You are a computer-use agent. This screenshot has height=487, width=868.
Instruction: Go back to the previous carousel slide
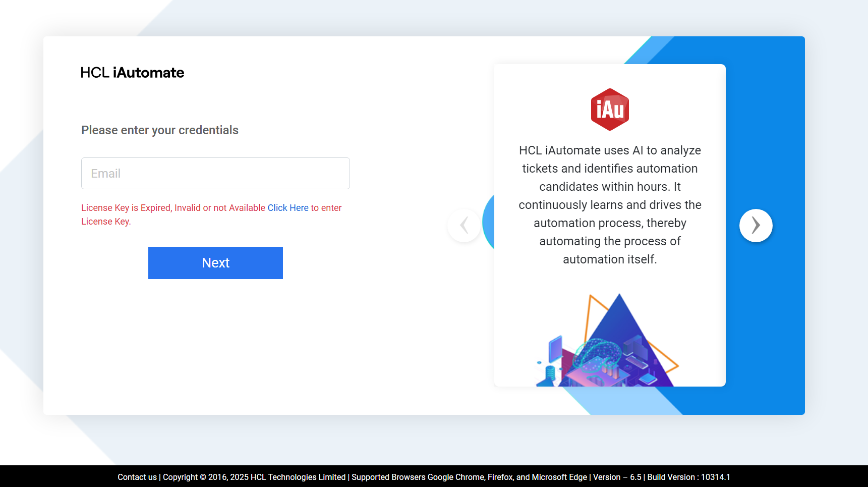point(464,226)
